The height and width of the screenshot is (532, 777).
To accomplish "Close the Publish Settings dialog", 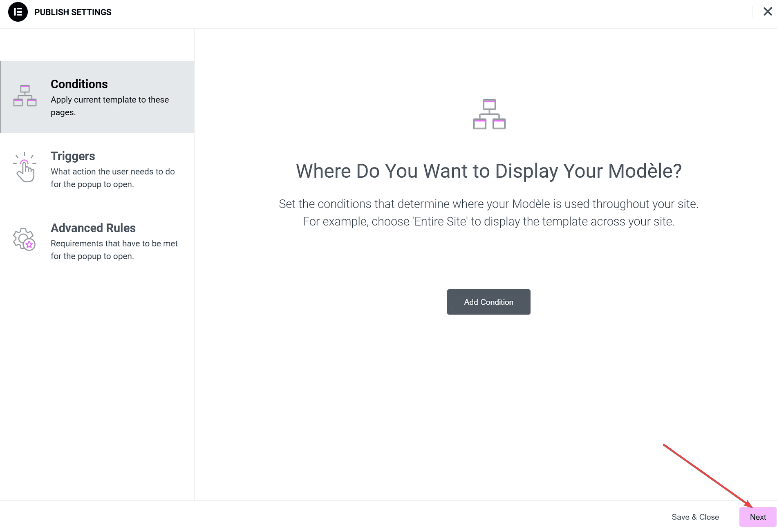I will 768,11.
